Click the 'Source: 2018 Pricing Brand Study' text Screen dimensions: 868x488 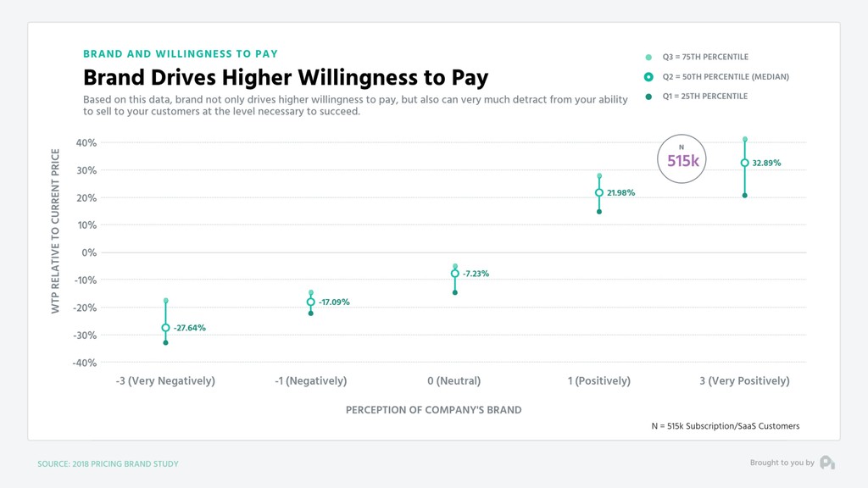[x=108, y=463]
